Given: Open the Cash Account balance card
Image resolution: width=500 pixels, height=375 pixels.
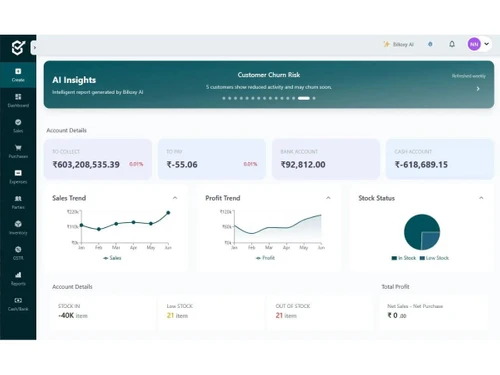Looking at the screenshot, I should click(440, 159).
